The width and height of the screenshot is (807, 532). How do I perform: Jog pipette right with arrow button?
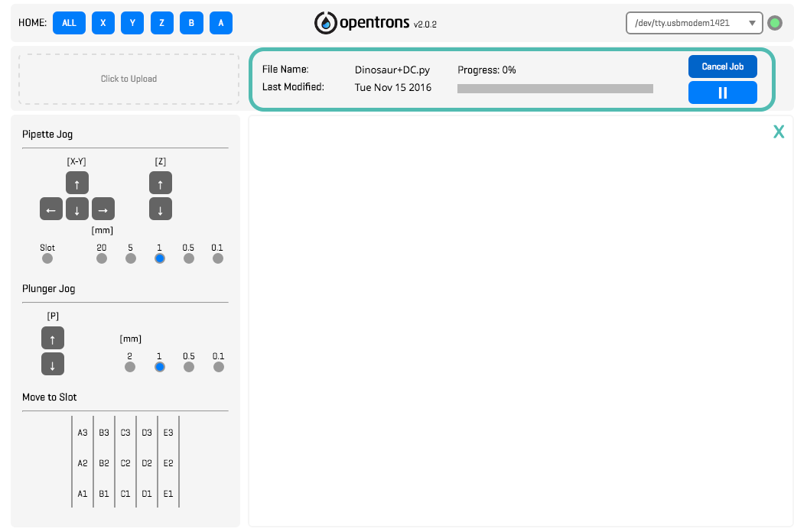point(103,209)
